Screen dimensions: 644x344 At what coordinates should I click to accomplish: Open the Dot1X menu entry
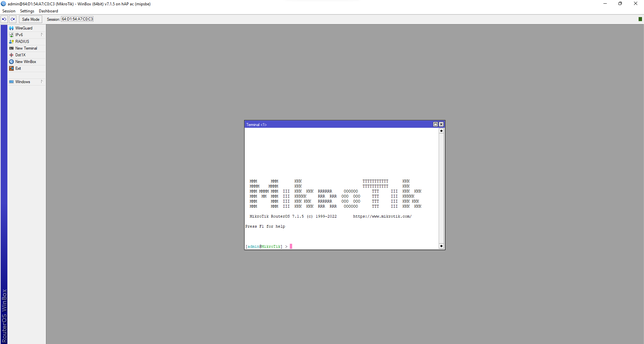(26, 55)
